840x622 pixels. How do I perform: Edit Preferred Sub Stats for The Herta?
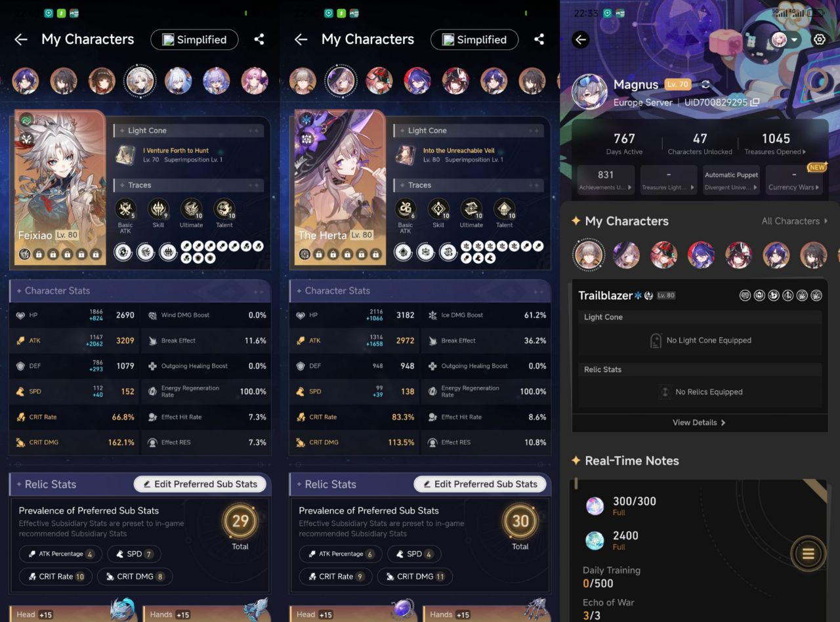482,484
